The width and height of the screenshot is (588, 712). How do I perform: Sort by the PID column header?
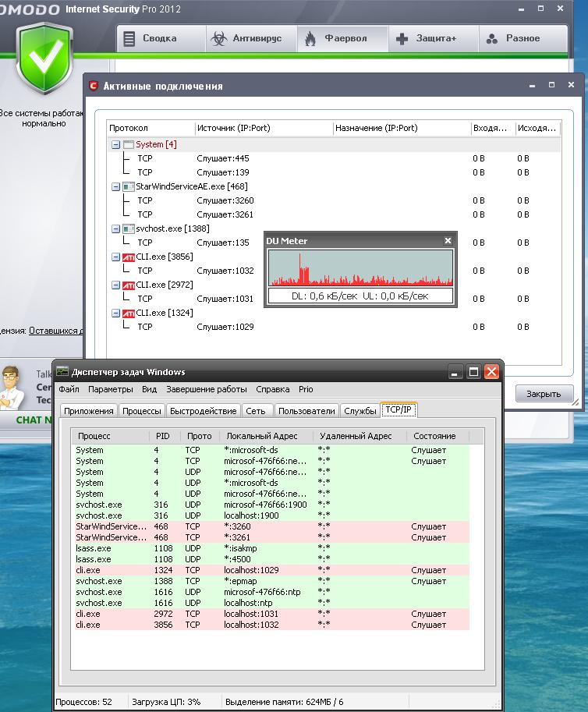(165, 436)
